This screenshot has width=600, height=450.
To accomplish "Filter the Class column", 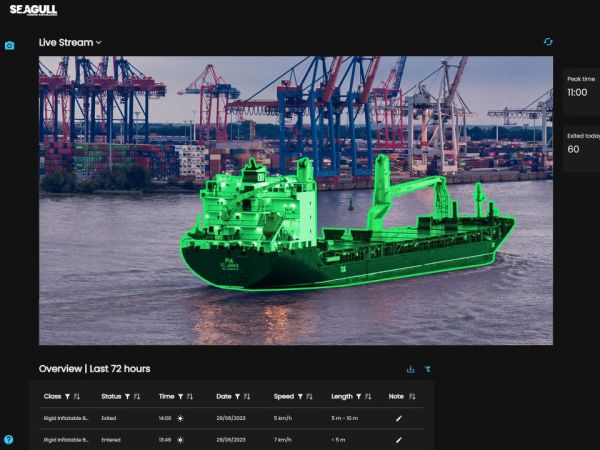I will pyautogui.click(x=67, y=396).
